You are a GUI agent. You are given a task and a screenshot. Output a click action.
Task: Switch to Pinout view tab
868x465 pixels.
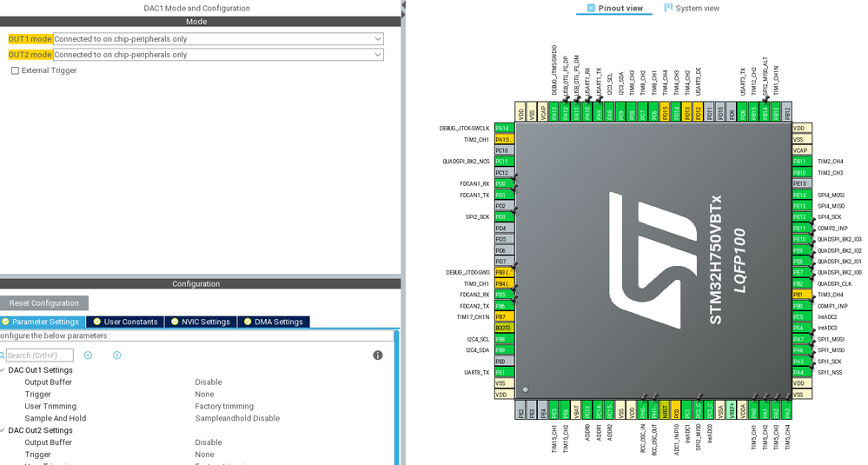pos(614,9)
